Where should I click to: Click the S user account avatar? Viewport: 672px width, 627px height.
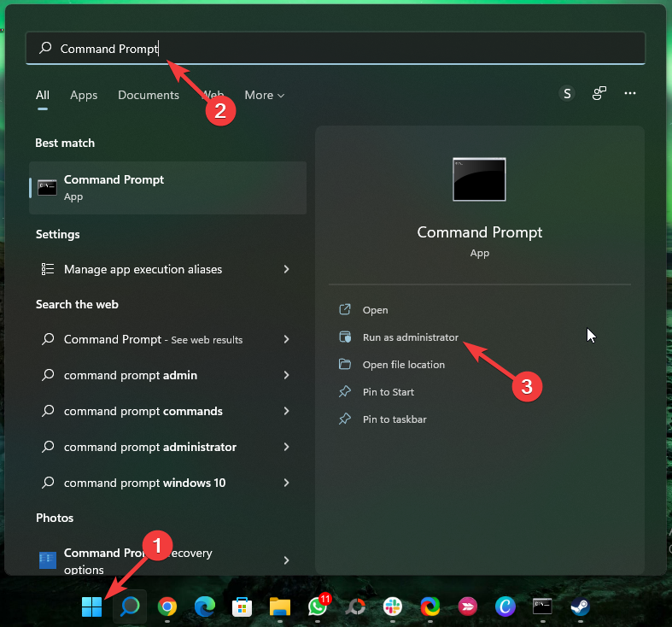(x=567, y=94)
